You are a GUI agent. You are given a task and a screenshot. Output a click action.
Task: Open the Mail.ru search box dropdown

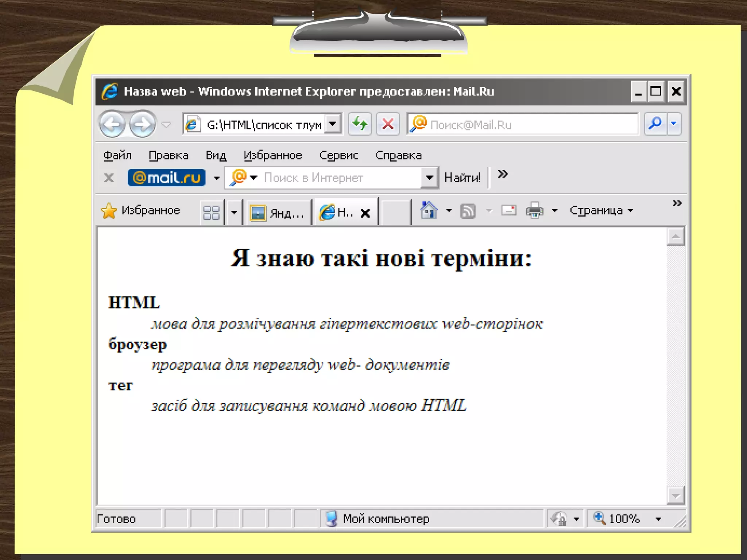pyautogui.click(x=429, y=178)
